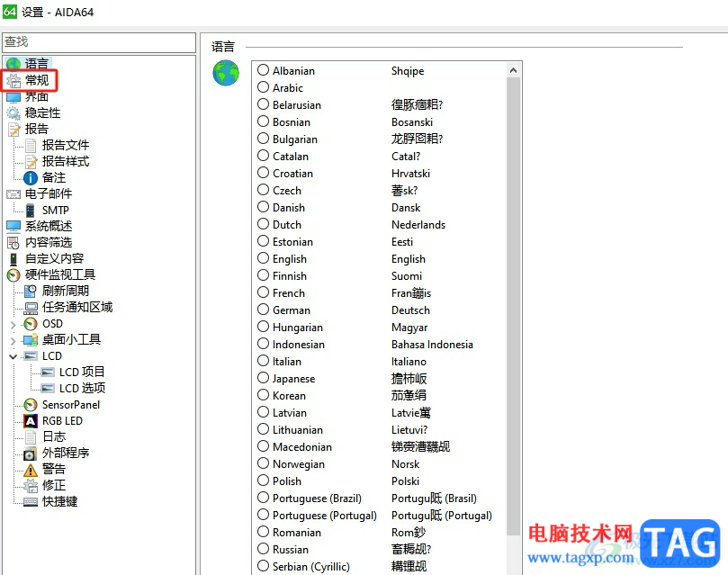Select the 界面 monitor icon
728x575 pixels.
tap(13, 97)
